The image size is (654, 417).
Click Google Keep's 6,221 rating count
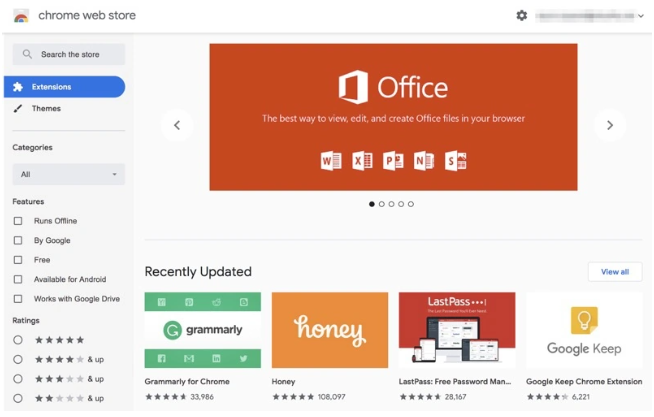point(581,397)
